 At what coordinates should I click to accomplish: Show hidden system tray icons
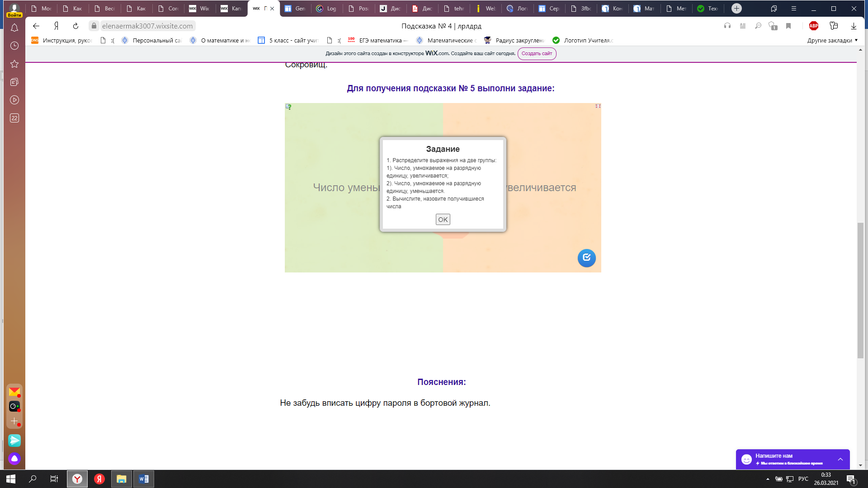768,479
